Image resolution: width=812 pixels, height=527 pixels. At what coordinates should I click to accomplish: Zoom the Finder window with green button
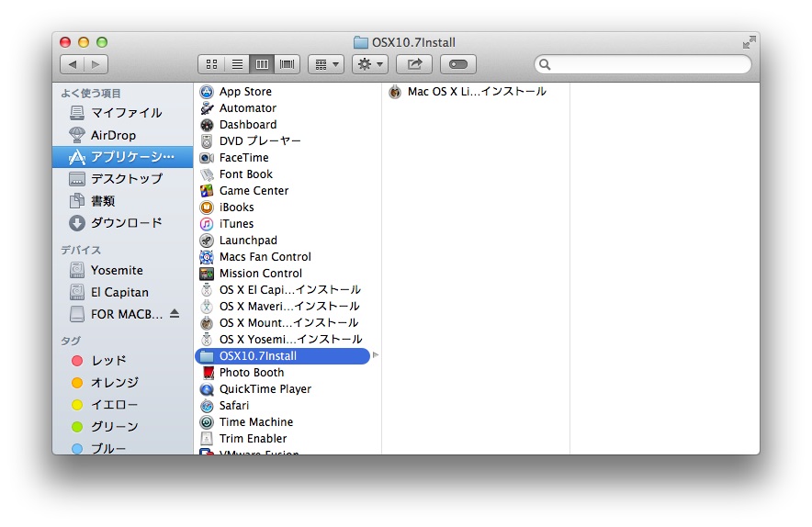(x=102, y=42)
